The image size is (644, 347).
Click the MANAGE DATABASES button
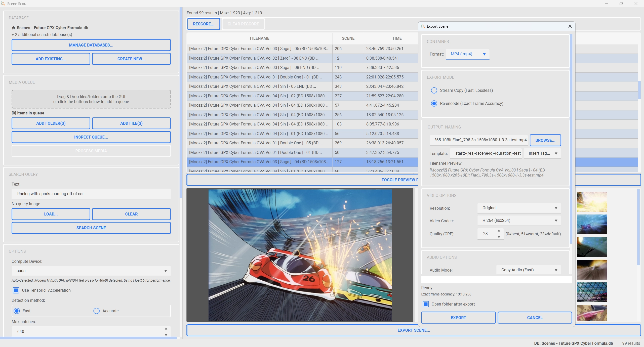tap(91, 45)
